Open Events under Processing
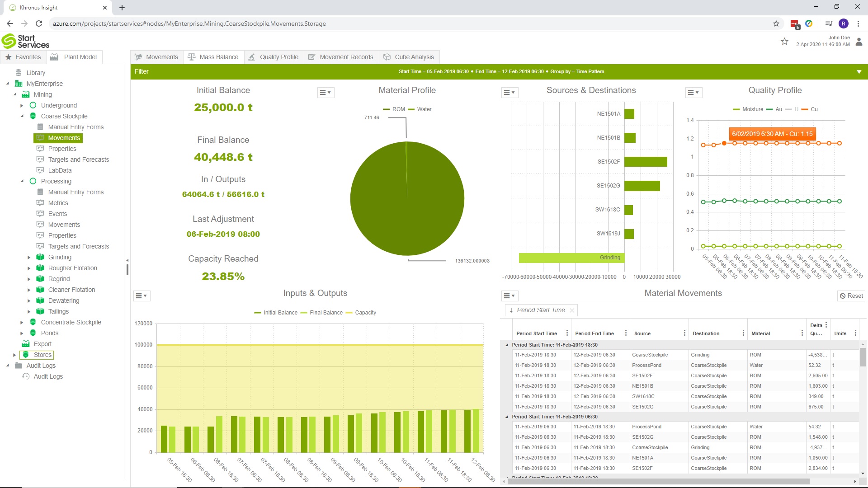 (x=57, y=214)
